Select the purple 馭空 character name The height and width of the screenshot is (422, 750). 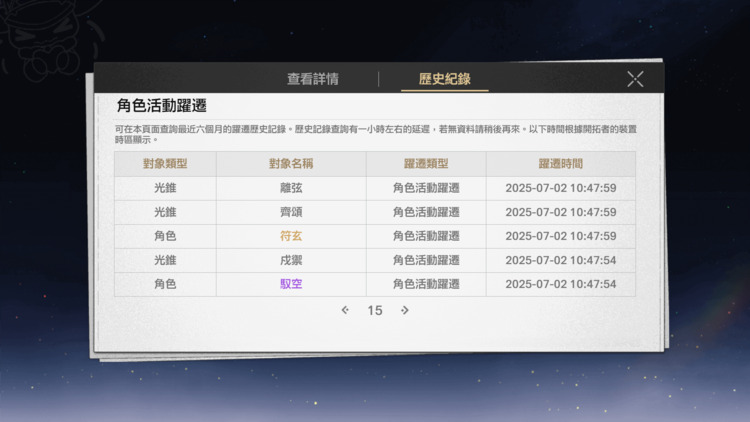[x=291, y=284]
